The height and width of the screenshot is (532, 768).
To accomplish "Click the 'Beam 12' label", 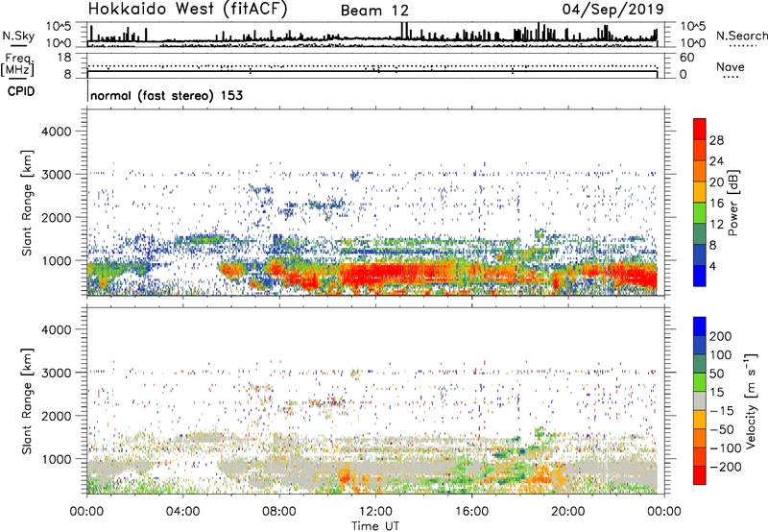I will pos(374,11).
